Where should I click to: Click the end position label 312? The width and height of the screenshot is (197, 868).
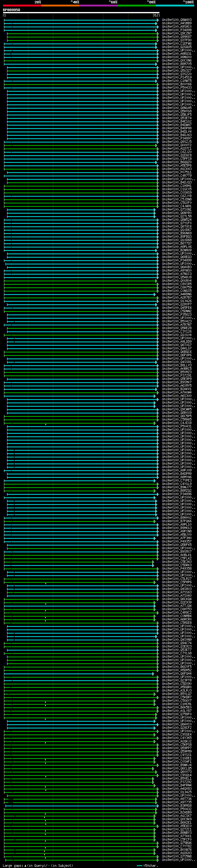tap(155, 15)
